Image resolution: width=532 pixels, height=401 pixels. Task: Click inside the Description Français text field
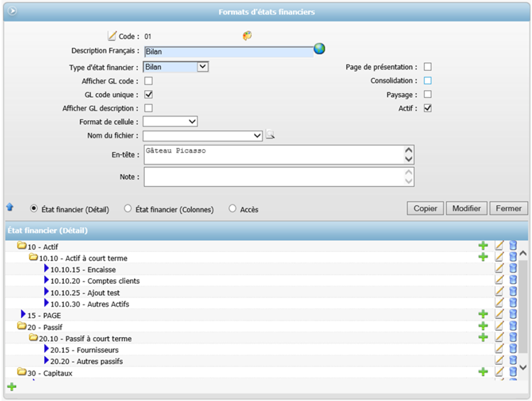pyautogui.click(x=227, y=51)
